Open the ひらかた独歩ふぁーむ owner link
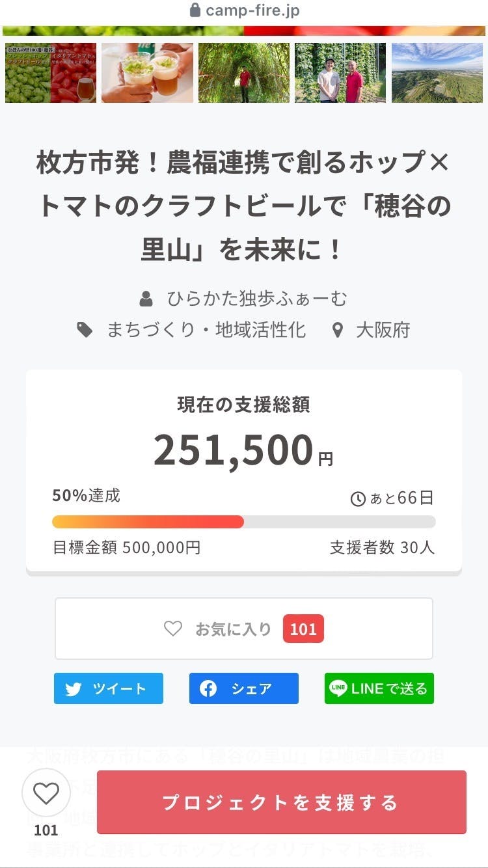 [257, 299]
